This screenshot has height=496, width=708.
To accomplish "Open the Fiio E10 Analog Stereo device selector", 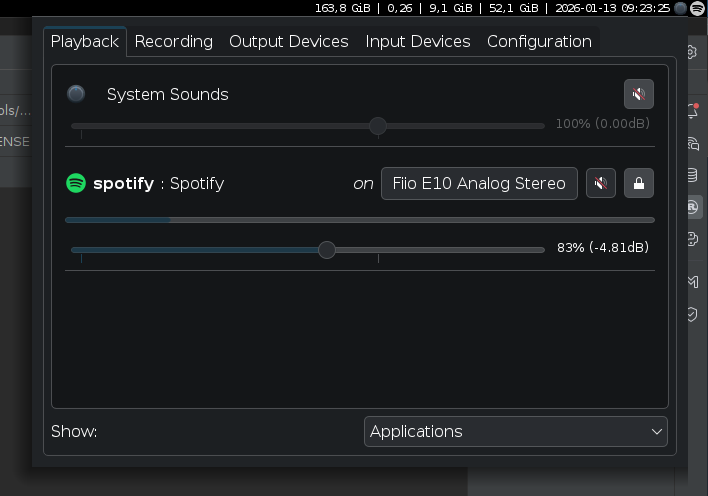I will tap(479, 184).
